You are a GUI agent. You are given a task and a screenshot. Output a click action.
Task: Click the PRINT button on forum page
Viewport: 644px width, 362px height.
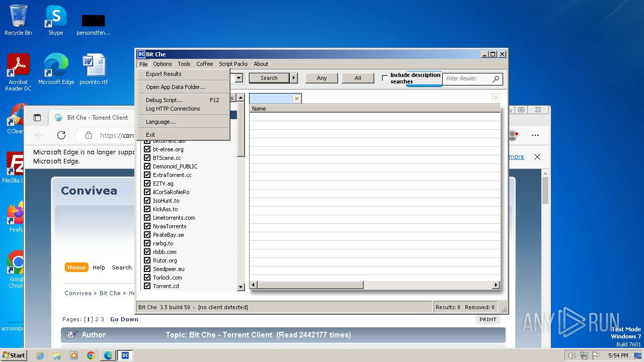click(488, 320)
